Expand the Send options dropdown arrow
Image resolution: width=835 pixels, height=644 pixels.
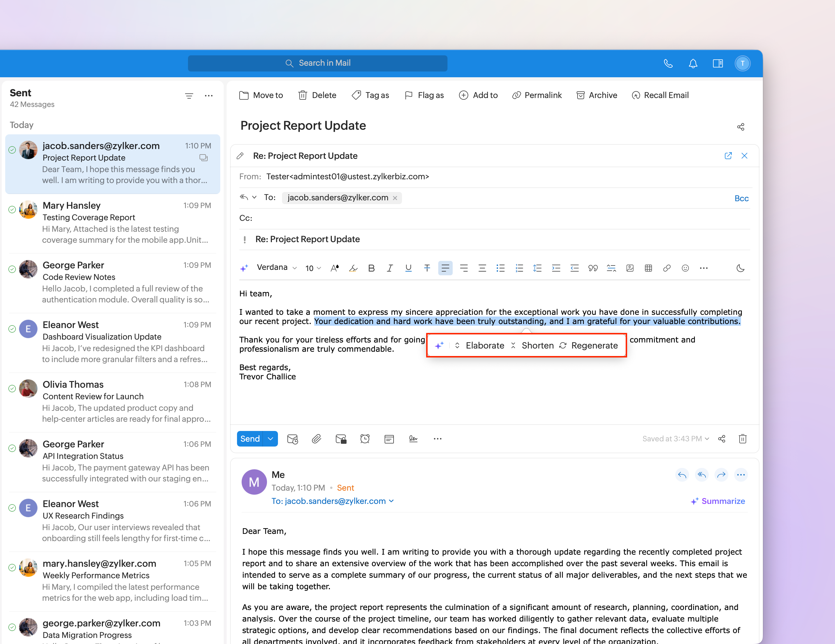pos(270,439)
